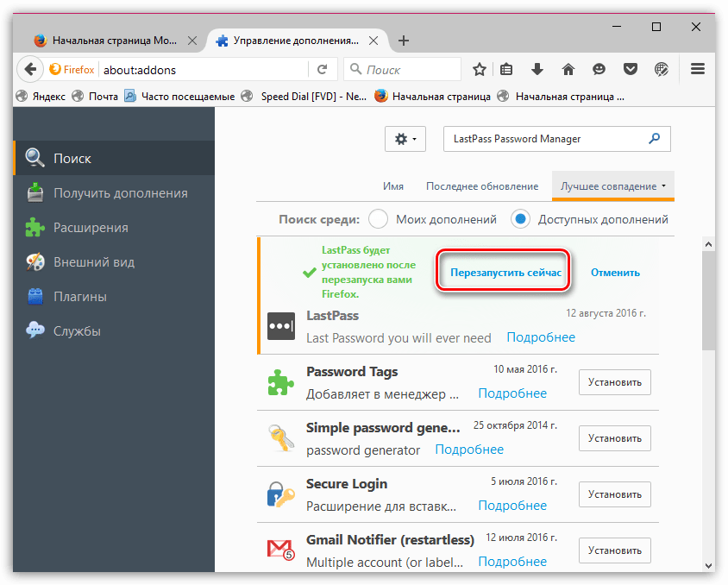Open Подробнее link for Gmail Notifier
Viewport: 728px width, 585px height.
(512, 562)
